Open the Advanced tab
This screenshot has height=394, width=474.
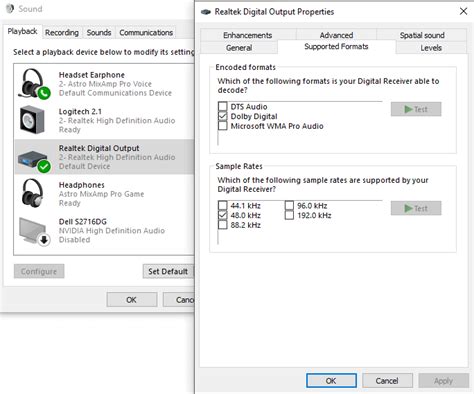pos(336,35)
